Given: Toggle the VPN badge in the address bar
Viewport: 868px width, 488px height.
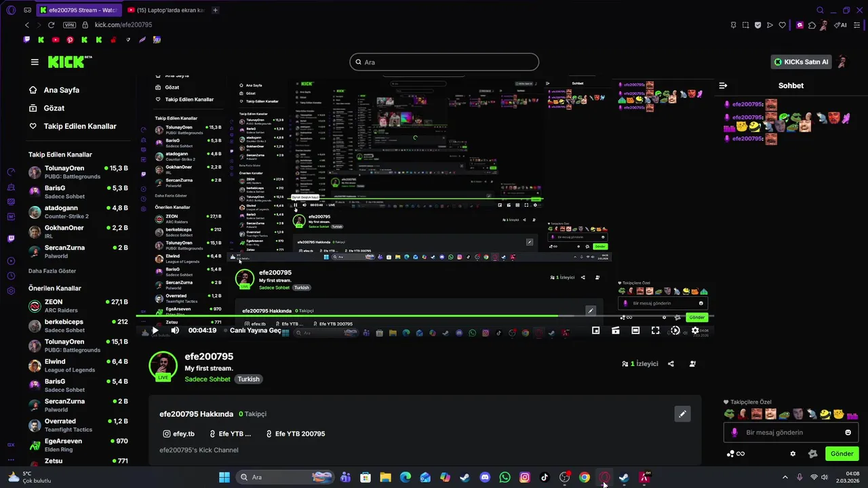Looking at the screenshot, I should tap(69, 25).
